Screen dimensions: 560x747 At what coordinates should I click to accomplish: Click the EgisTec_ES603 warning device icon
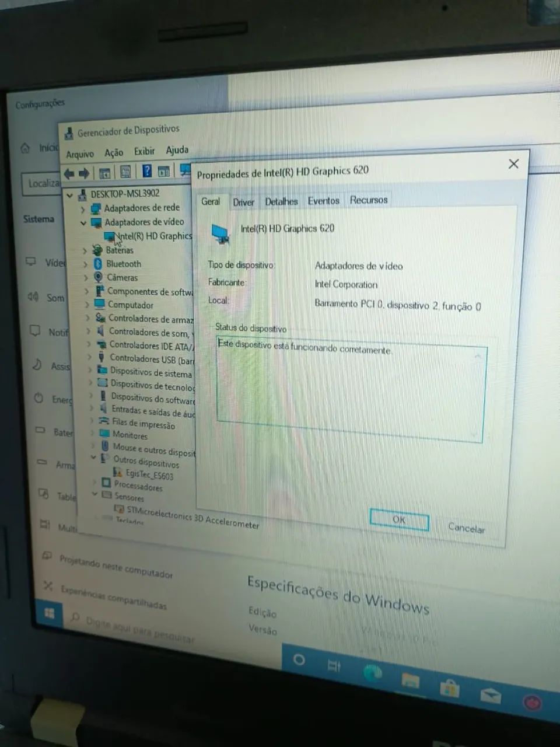(118, 472)
